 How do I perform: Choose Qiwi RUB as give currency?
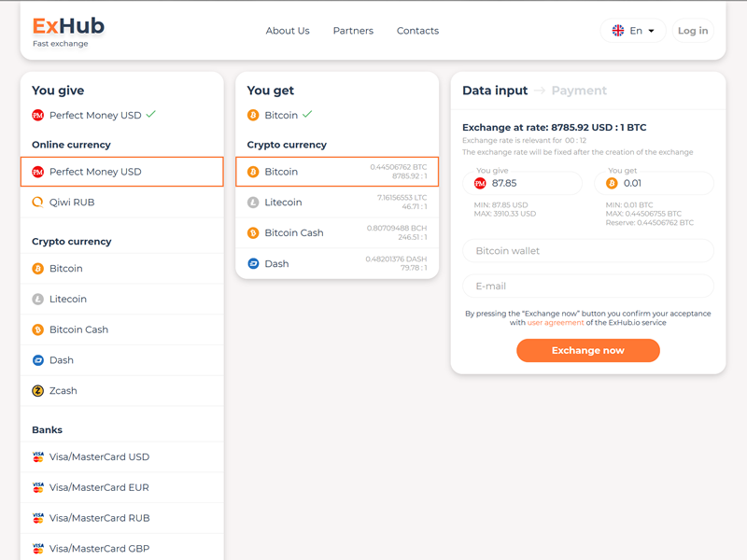click(122, 202)
